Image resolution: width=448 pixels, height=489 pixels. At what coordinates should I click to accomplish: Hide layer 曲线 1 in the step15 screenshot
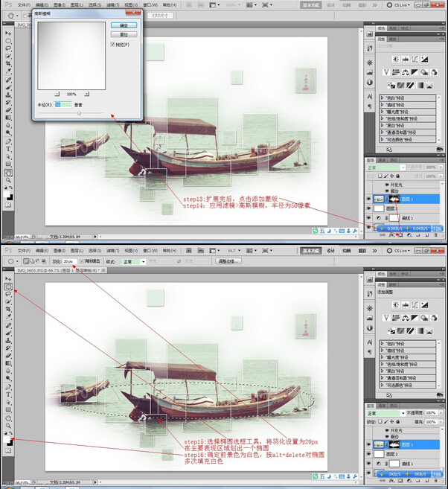(369, 464)
